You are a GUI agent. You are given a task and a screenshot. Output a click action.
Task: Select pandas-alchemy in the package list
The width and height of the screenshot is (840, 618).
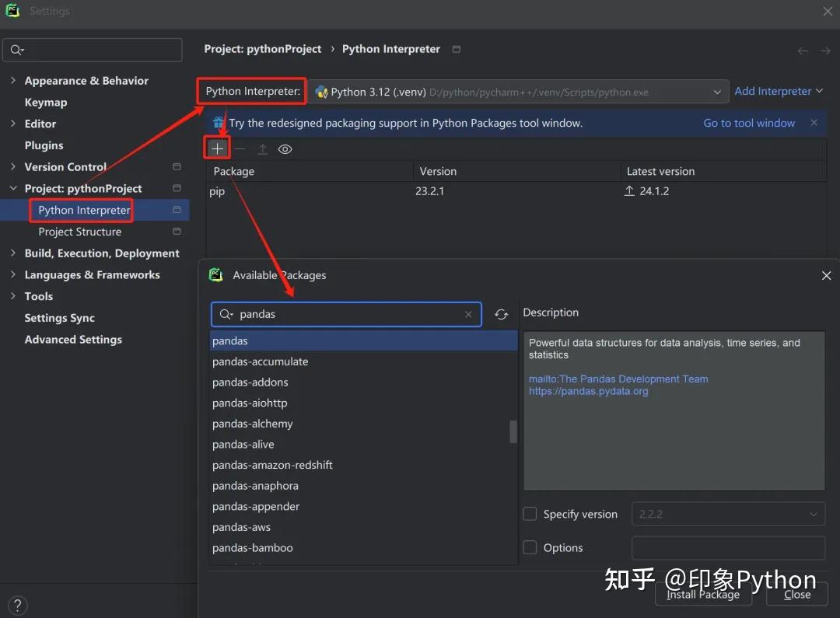click(x=253, y=424)
